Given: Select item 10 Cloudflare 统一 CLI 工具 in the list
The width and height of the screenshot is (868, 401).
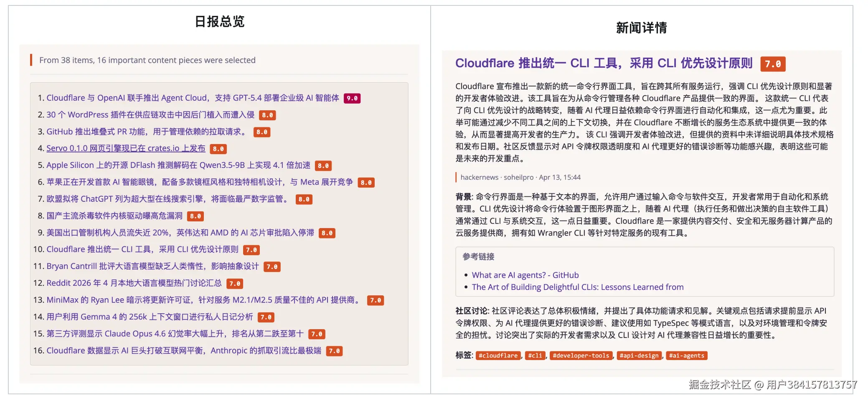Looking at the screenshot, I should tap(142, 249).
